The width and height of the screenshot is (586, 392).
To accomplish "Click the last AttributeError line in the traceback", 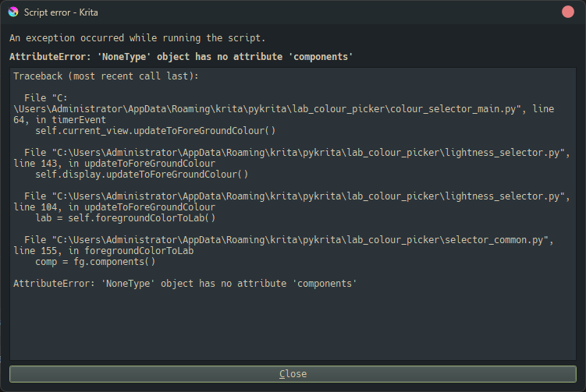I will pos(185,284).
